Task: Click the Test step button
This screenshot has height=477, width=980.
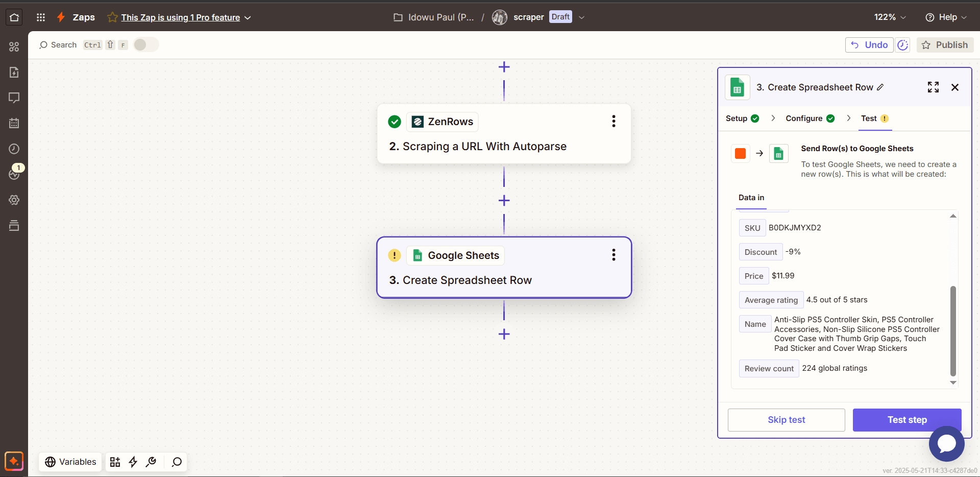Action: click(x=907, y=420)
